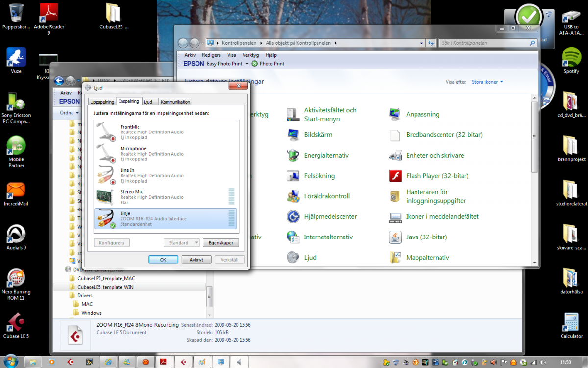
Task: Click OK in the Ljud dialog
Action: [163, 260]
